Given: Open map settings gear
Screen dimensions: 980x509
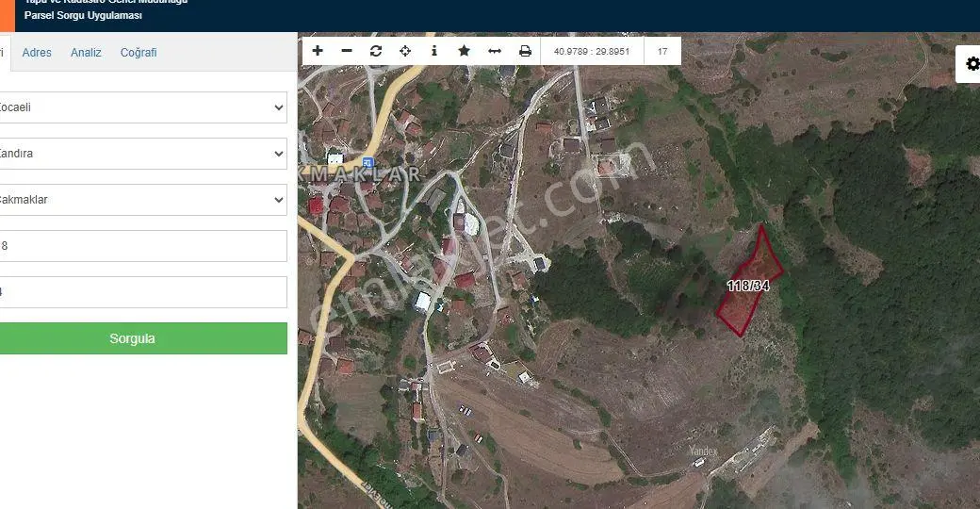Looking at the screenshot, I should (x=972, y=64).
